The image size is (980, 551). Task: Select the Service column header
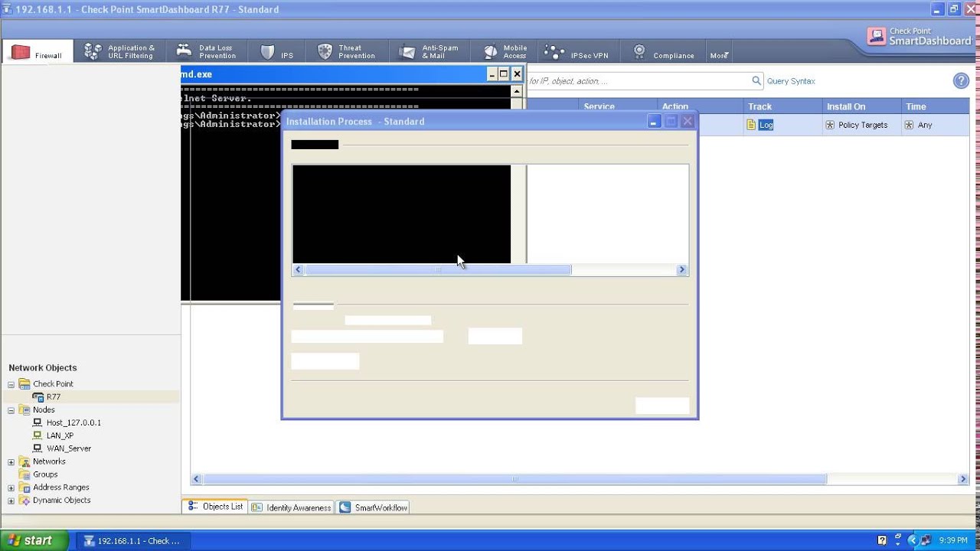(618, 106)
